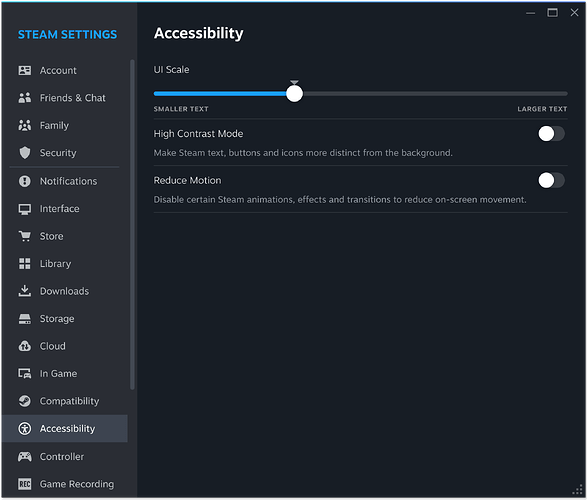This screenshot has width=587, height=500.
Task: Select the Family settings section
Action: (64, 125)
